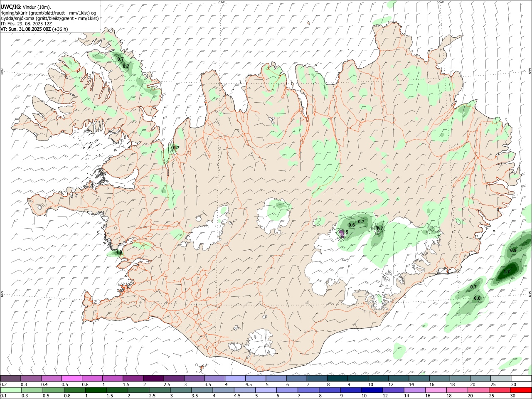This screenshot has width=532, height=399.
Task: Click the 0.6 value in the offshore southeast rain band
Action: coord(477,298)
